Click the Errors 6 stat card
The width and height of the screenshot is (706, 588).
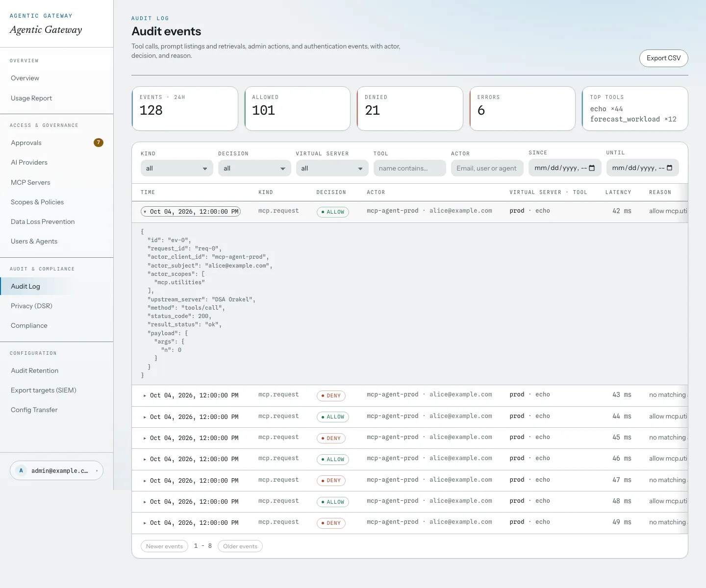click(x=523, y=108)
